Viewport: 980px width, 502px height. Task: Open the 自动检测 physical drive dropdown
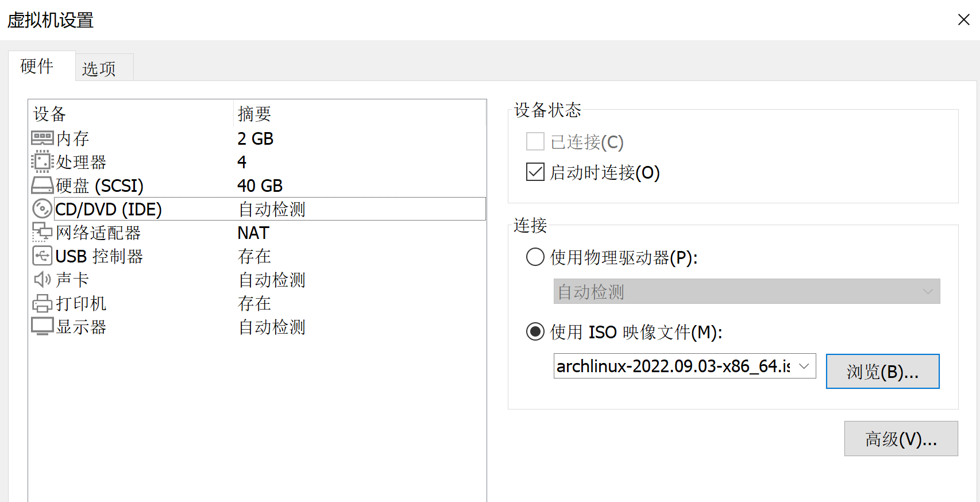point(747,291)
